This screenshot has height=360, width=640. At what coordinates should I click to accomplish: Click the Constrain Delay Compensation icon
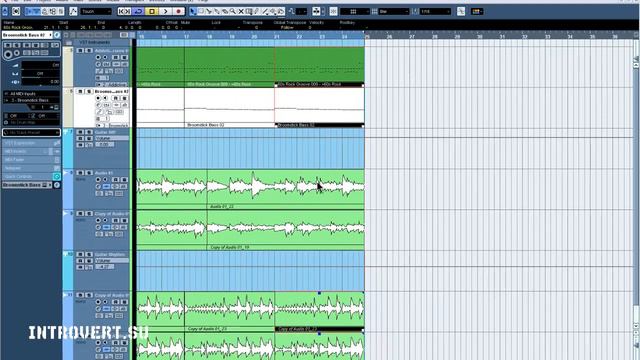[16, 11]
